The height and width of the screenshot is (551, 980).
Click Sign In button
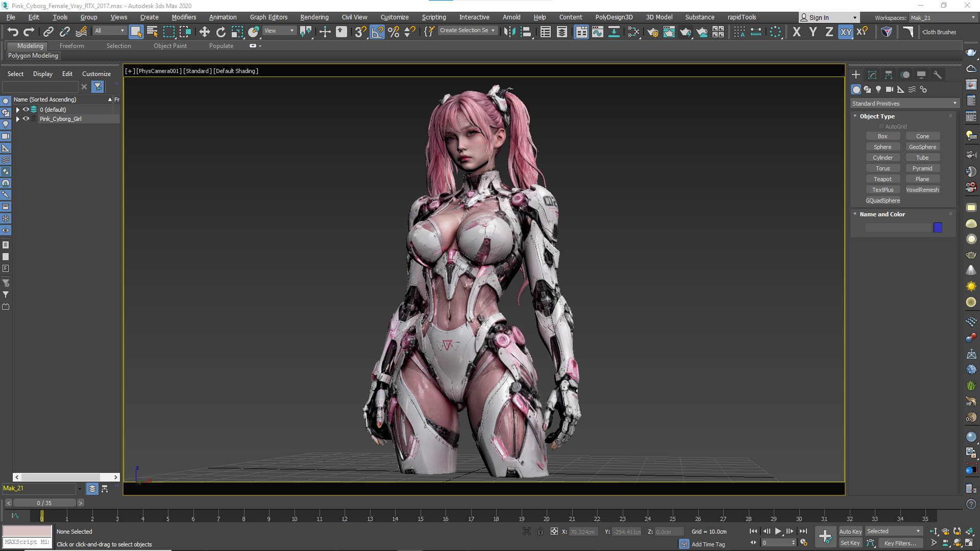[x=829, y=18]
